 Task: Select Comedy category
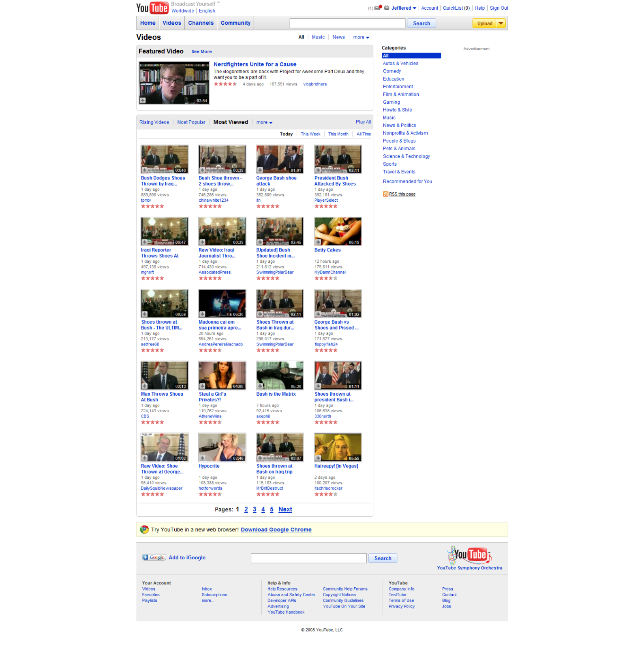click(392, 71)
